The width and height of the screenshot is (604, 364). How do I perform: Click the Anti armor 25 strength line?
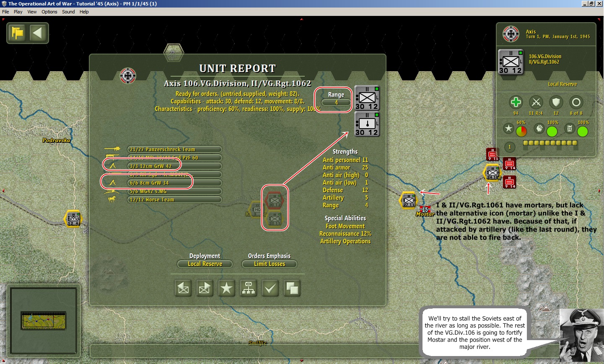tap(345, 168)
